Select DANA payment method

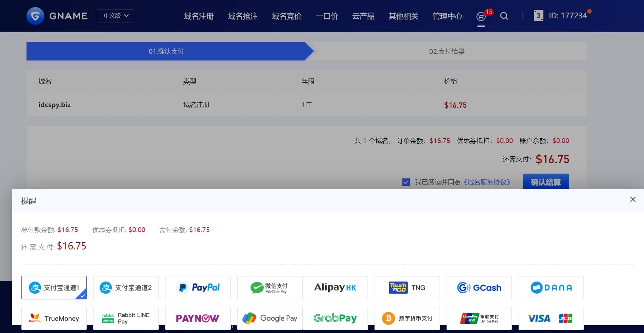pyautogui.click(x=551, y=287)
